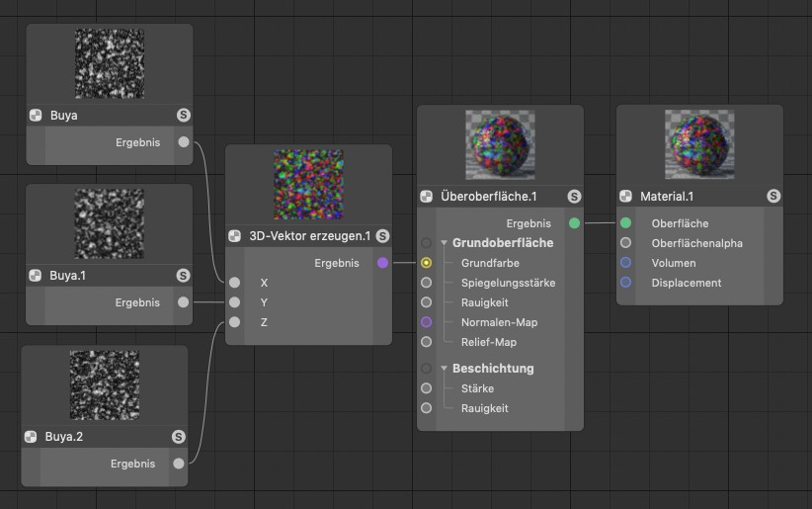The height and width of the screenshot is (509, 812).
Task: Click the S solo icon on Buya.1 node
Action: [x=183, y=276]
